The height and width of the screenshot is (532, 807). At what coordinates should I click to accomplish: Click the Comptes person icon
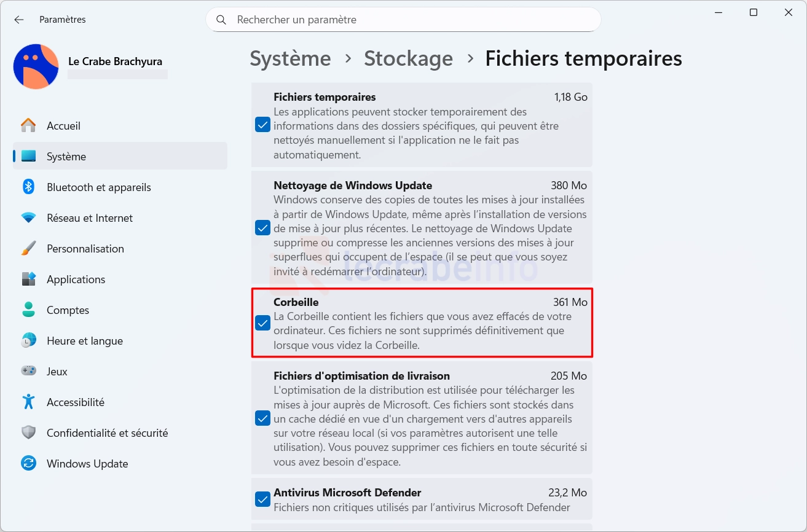click(28, 310)
